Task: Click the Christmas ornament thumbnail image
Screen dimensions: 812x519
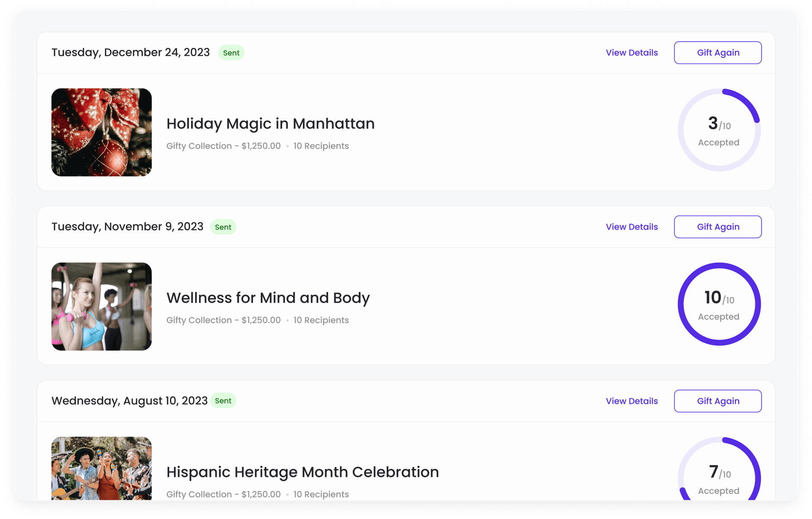Action: [x=101, y=132]
